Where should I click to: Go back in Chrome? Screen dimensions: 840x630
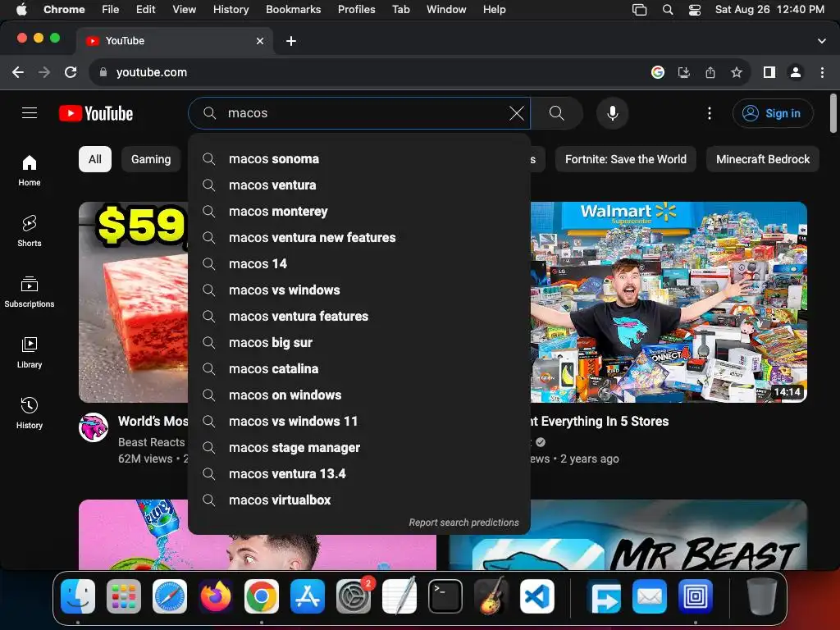pos(18,72)
